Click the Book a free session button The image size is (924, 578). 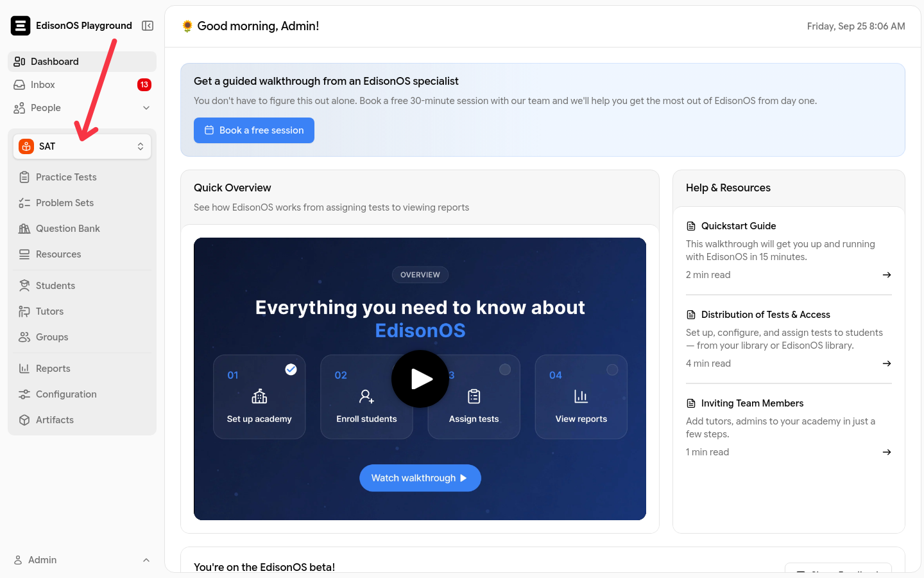click(254, 130)
